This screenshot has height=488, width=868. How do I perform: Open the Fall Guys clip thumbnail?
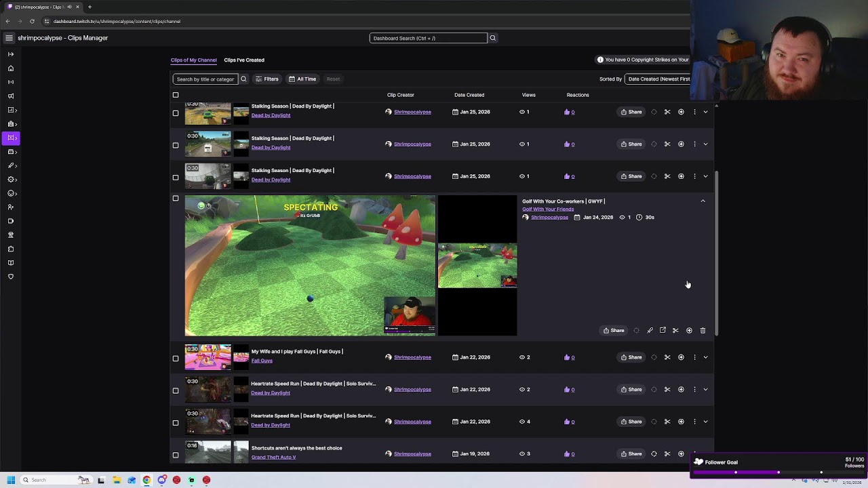tap(208, 357)
